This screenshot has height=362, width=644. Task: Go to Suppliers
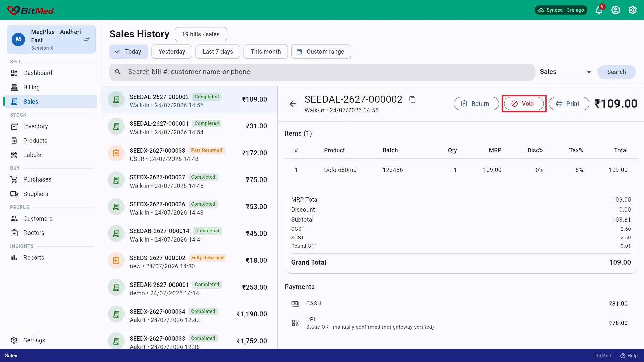coord(50,194)
